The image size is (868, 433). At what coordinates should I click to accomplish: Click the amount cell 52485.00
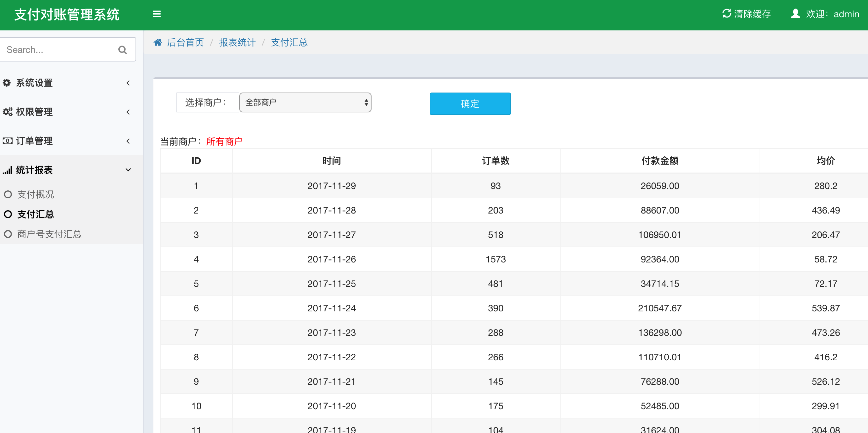[x=660, y=406]
